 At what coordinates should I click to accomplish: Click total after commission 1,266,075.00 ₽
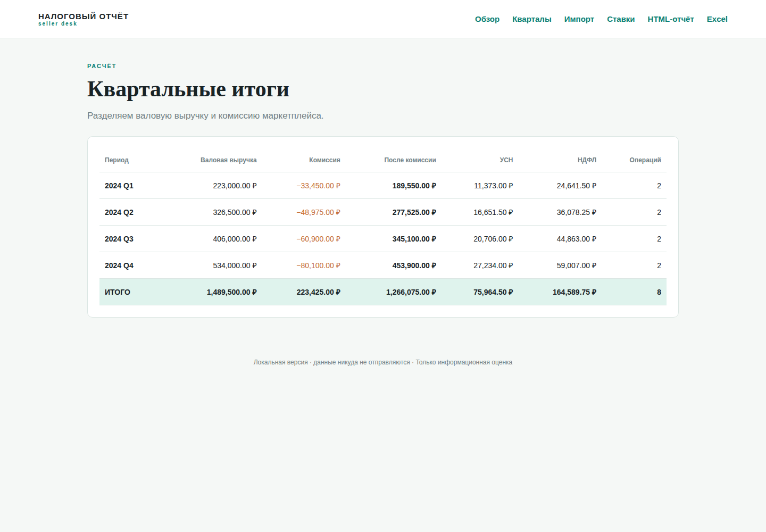click(x=411, y=292)
